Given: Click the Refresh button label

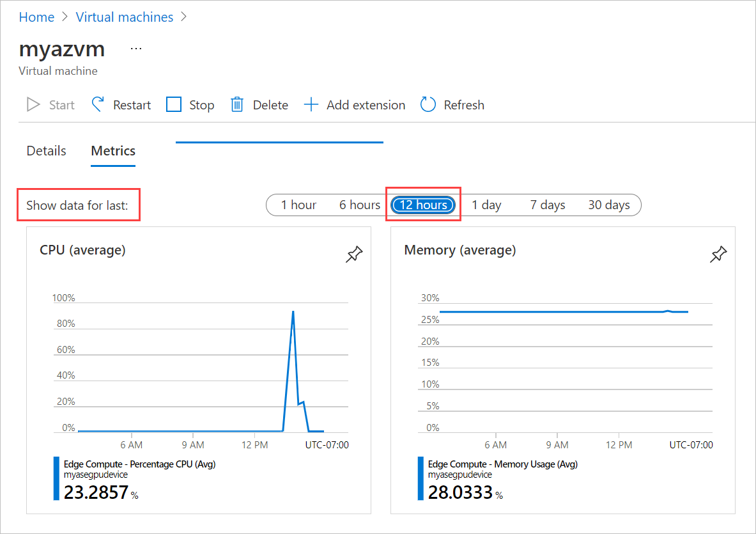Looking at the screenshot, I should click(464, 105).
